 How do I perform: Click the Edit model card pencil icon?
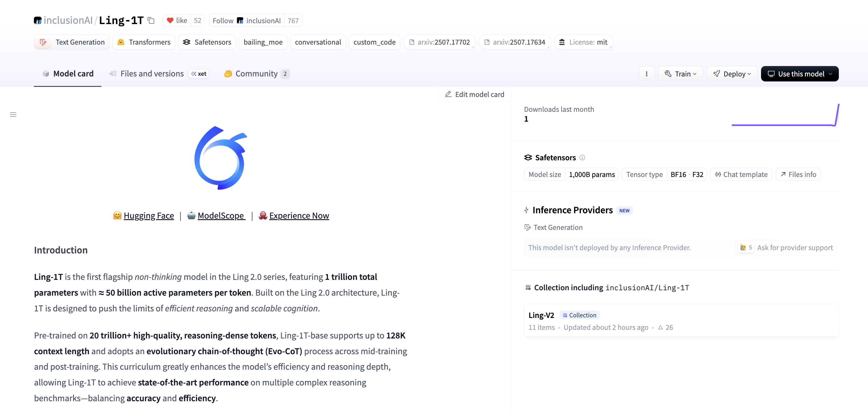point(448,94)
